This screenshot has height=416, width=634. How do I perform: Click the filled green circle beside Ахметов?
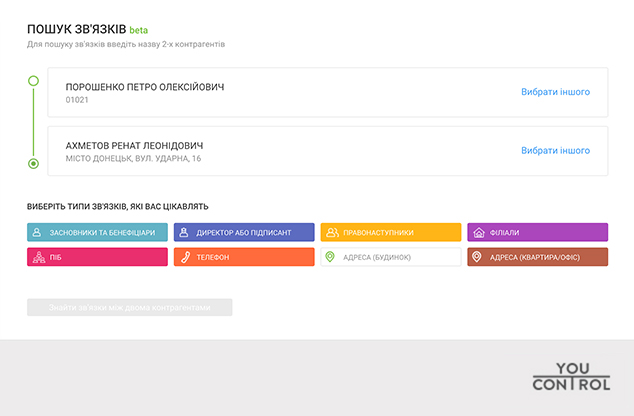[x=34, y=164]
